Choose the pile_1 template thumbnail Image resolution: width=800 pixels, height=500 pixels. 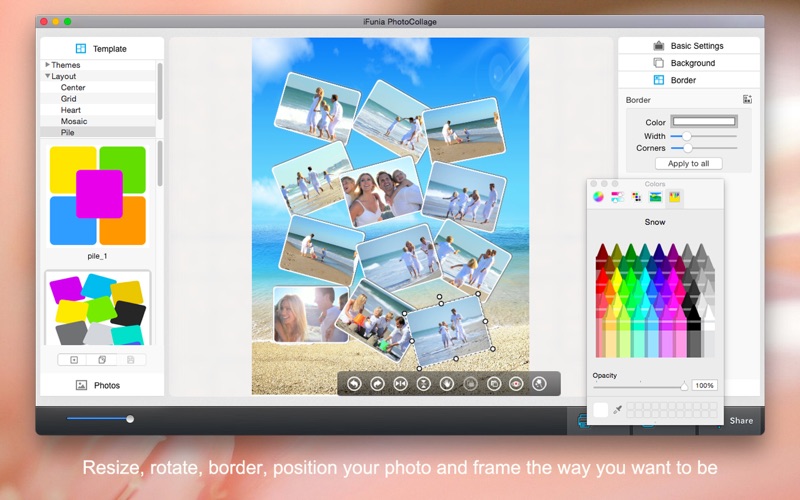click(97, 195)
